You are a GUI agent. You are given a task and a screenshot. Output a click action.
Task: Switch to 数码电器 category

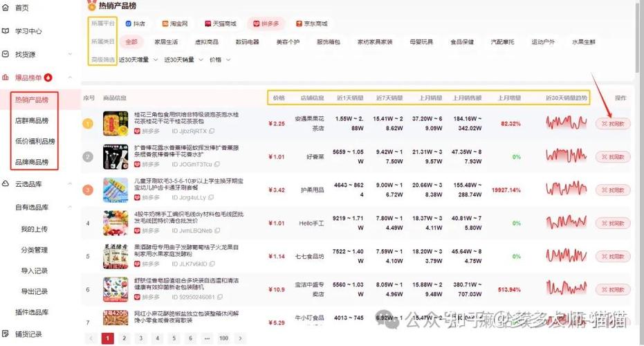247,42
